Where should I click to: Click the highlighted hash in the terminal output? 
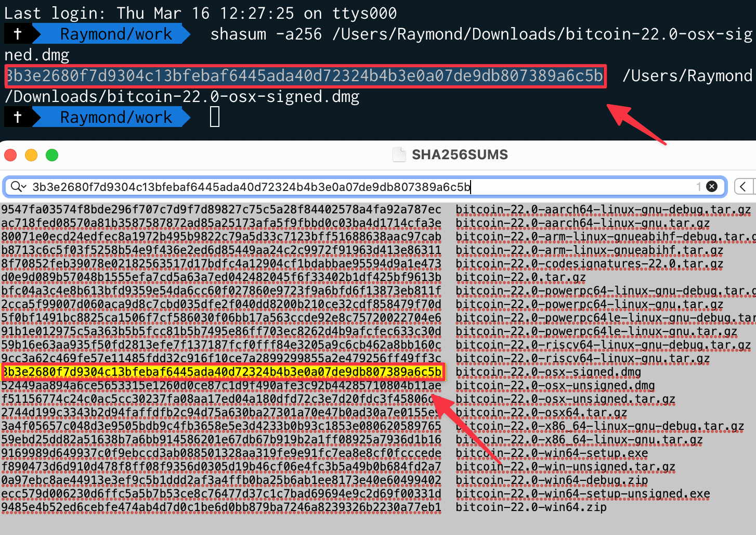[305, 76]
